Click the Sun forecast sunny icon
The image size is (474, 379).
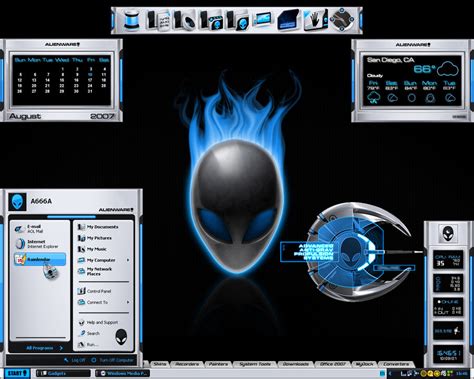pyautogui.click(x=411, y=98)
